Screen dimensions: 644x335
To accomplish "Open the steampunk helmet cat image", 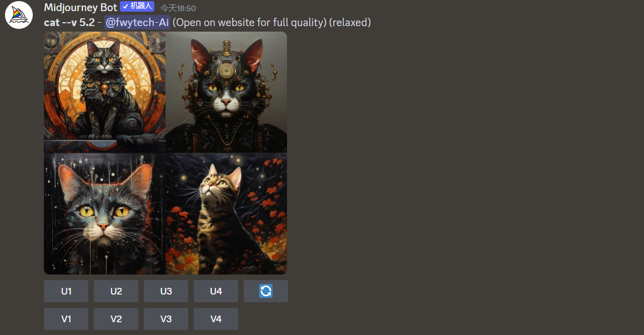I will pos(227,92).
